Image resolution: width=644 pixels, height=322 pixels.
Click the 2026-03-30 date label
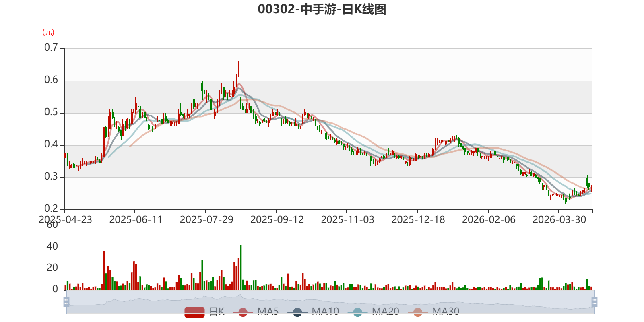coord(559,219)
